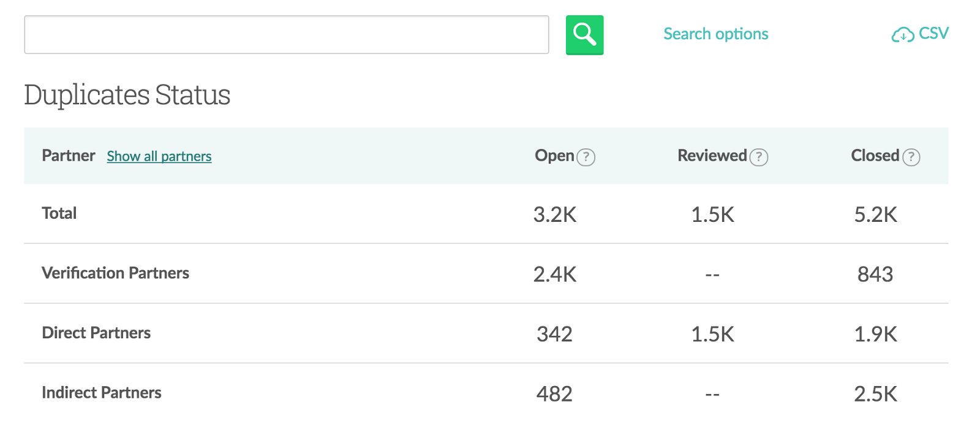Click Indirect Partners closed count 2.5K
This screenshot has height=448, width=980.
tap(875, 393)
